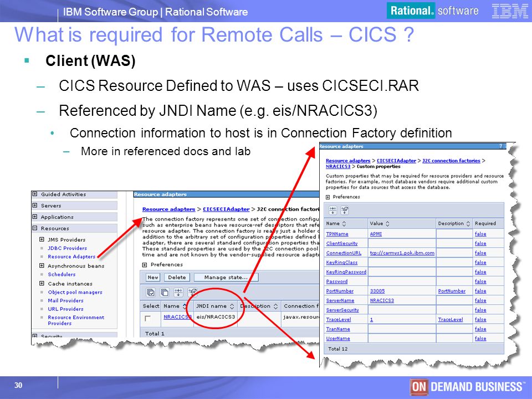Open the NRACICS3 connection factory link
Screen dimensions: 532x399
(x=177, y=317)
